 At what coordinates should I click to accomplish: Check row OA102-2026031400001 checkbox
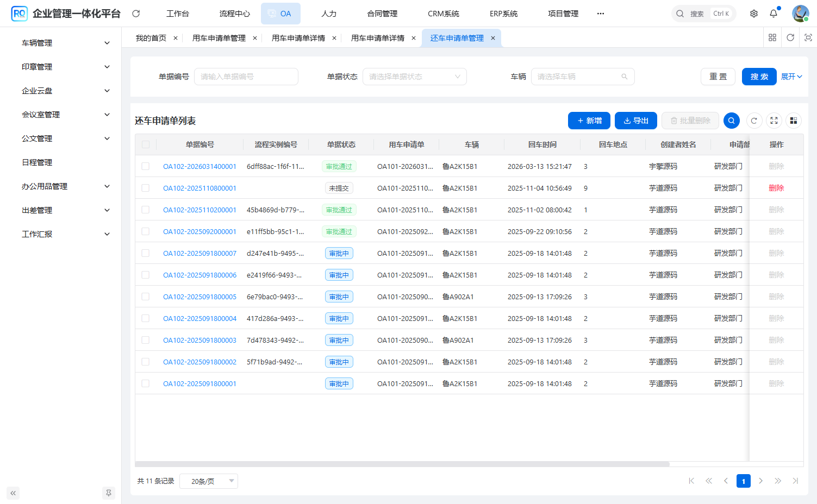[146, 166]
